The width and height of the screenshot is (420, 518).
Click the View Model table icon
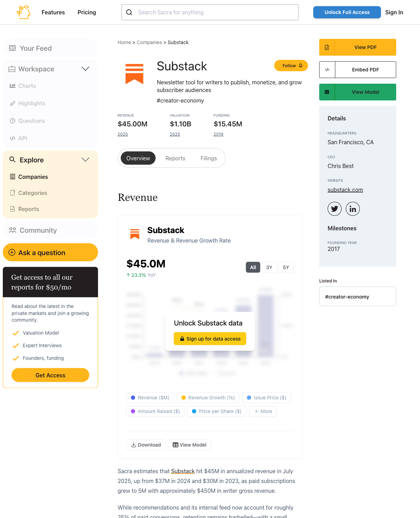click(x=327, y=92)
